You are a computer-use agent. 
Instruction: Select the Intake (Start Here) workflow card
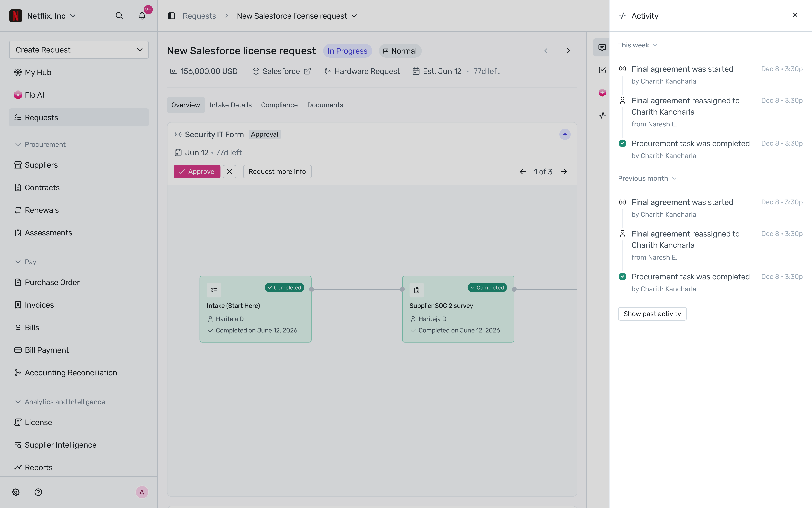click(x=256, y=309)
